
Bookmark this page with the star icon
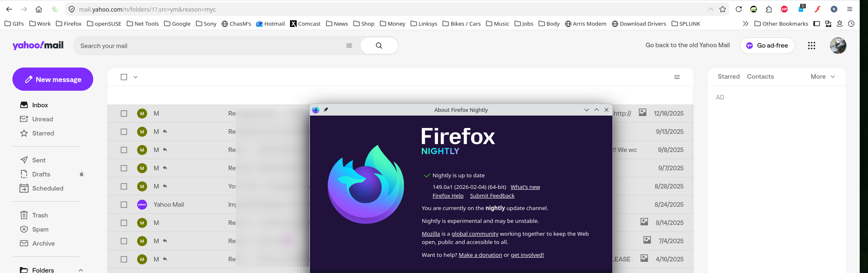723,9
